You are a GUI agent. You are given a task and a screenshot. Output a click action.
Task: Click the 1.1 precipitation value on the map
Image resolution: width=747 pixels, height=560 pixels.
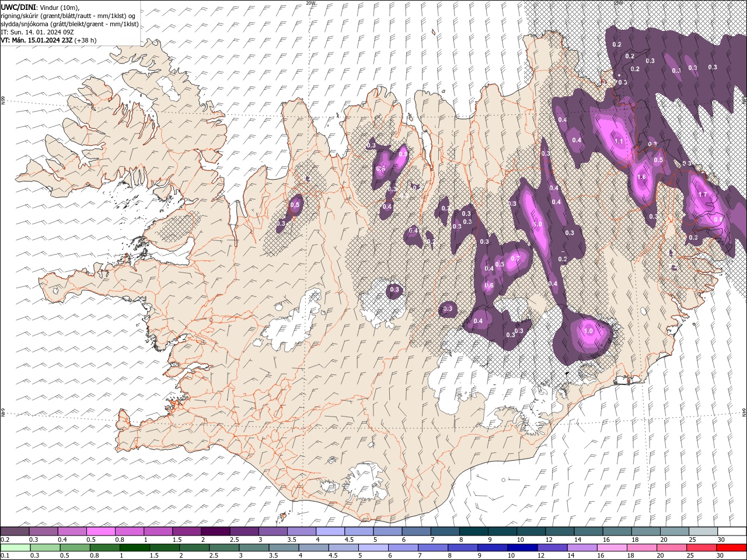619,141
